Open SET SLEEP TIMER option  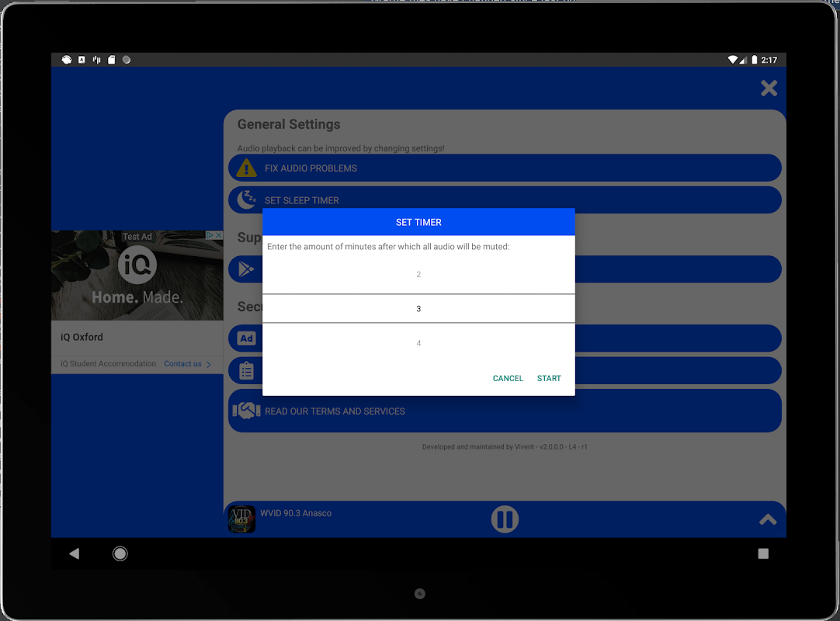click(505, 199)
